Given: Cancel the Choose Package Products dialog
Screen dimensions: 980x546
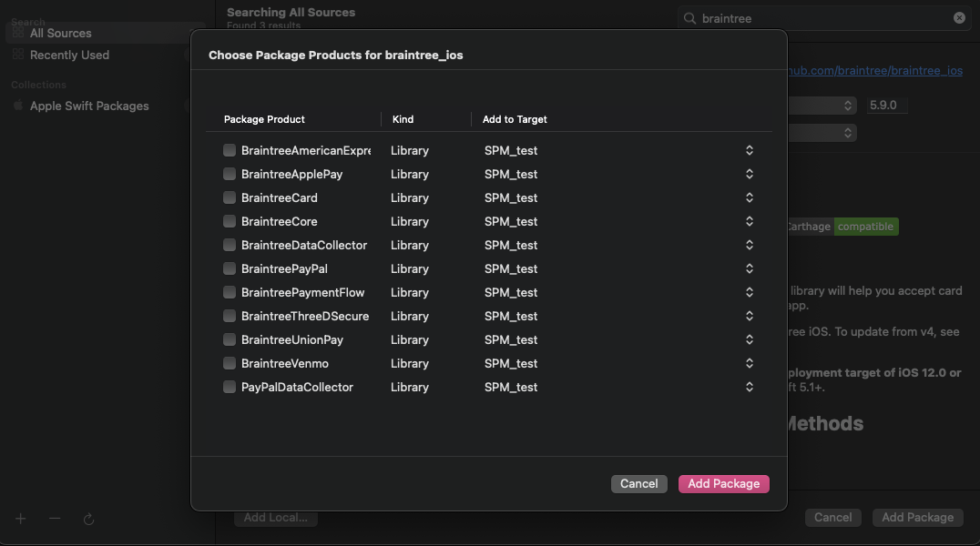Looking at the screenshot, I should coord(638,483).
